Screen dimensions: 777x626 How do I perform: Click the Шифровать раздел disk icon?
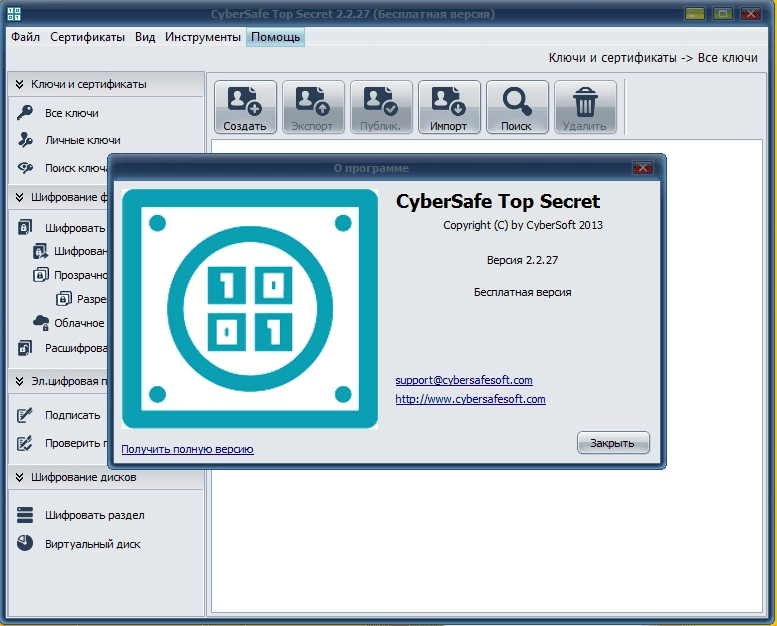point(25,514)
